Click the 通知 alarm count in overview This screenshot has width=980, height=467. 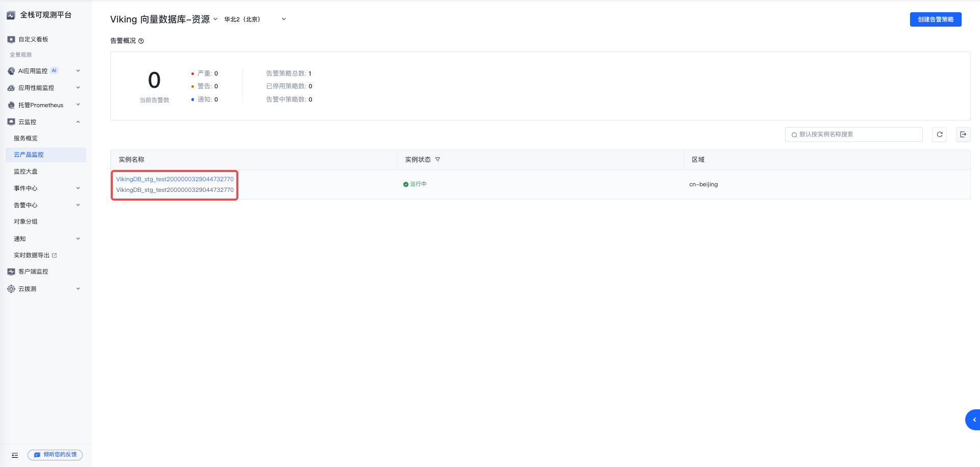coord(216,100)
